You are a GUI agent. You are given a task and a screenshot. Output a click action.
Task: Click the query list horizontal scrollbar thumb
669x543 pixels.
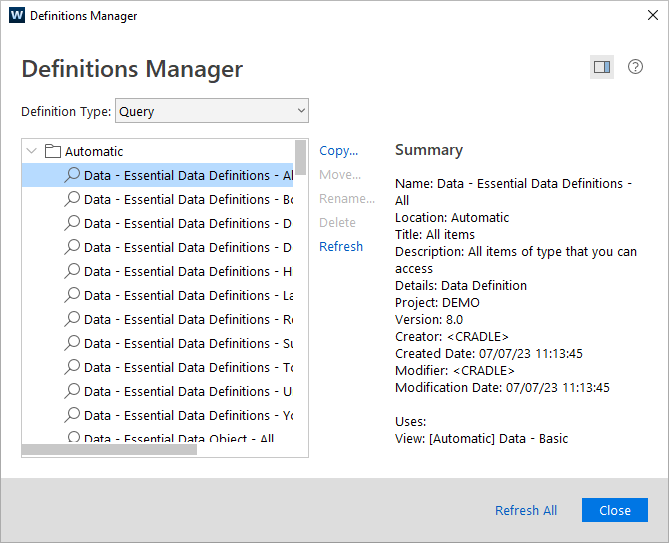pyautogui.click(x=109, y=450)
